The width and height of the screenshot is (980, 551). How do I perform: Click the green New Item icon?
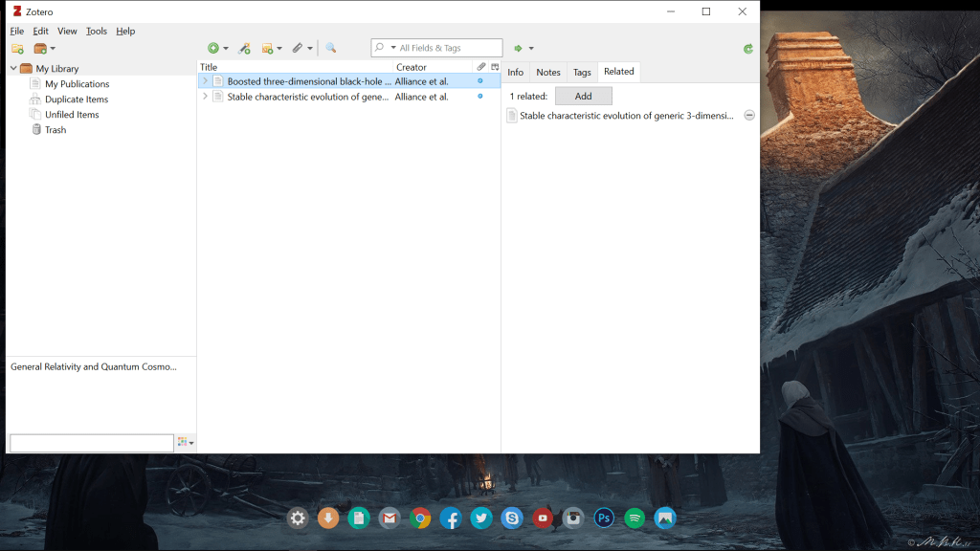coord(213,48)
